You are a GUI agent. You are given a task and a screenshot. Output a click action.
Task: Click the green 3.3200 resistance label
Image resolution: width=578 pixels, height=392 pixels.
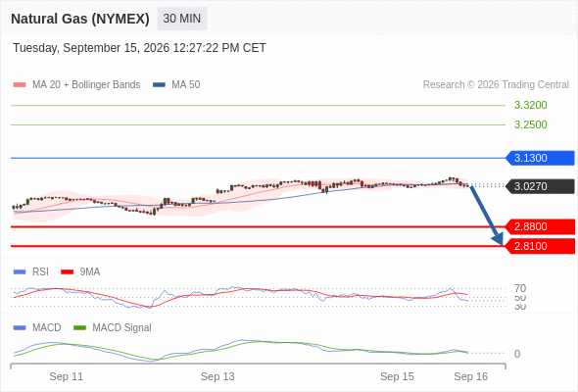(x=530, y=105)
